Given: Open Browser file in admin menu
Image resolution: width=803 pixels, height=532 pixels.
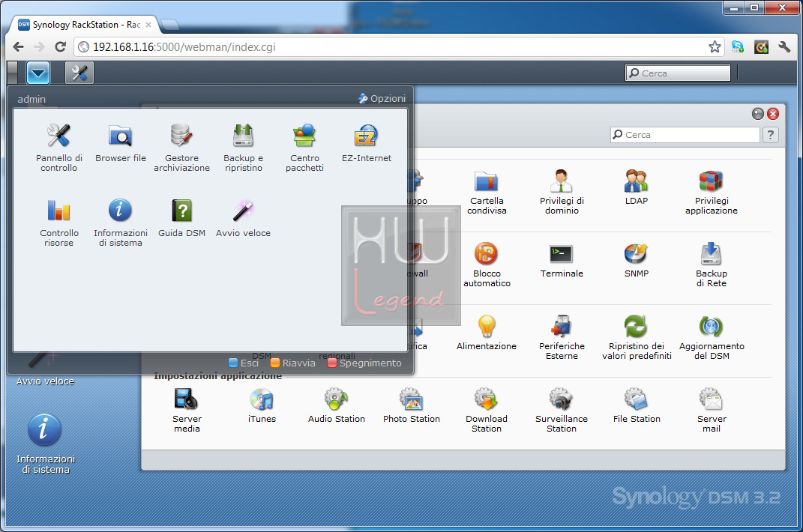Looking at the screenshot, I should click(x=121, y=143).
